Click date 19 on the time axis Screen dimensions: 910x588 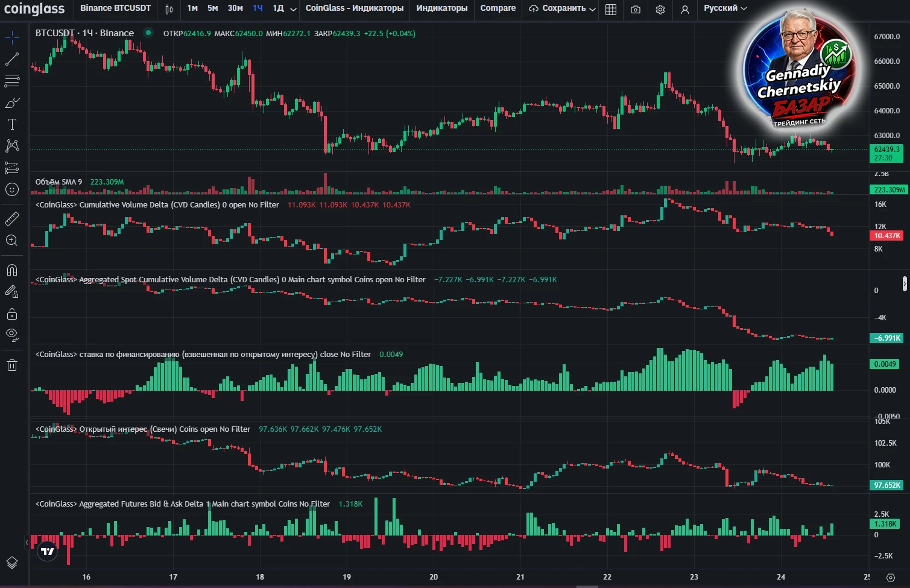point(347,577)
